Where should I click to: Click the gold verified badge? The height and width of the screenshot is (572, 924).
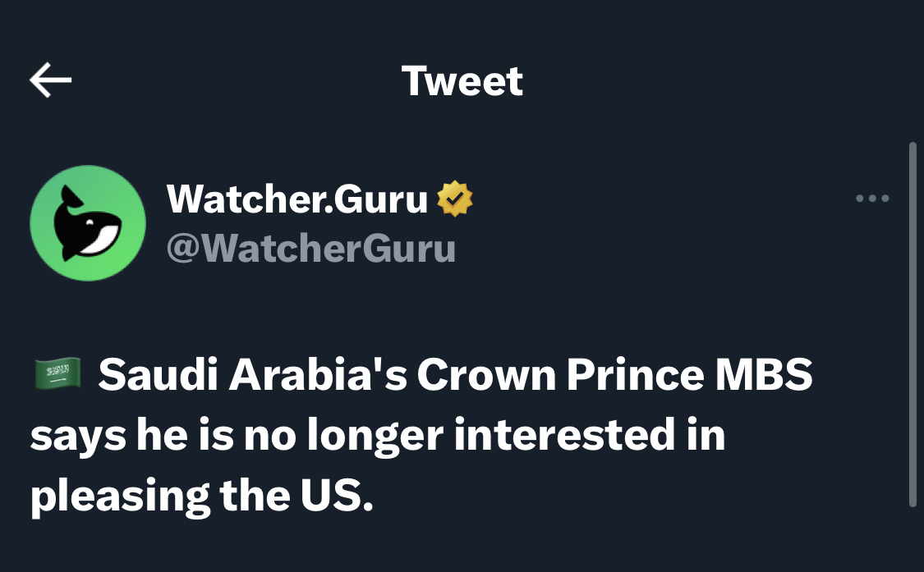tap(454, 199)
